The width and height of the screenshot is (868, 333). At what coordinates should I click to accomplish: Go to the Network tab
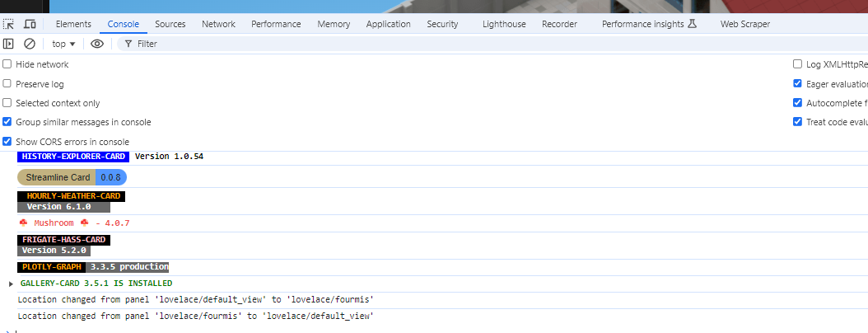click(x=219, y=25)
